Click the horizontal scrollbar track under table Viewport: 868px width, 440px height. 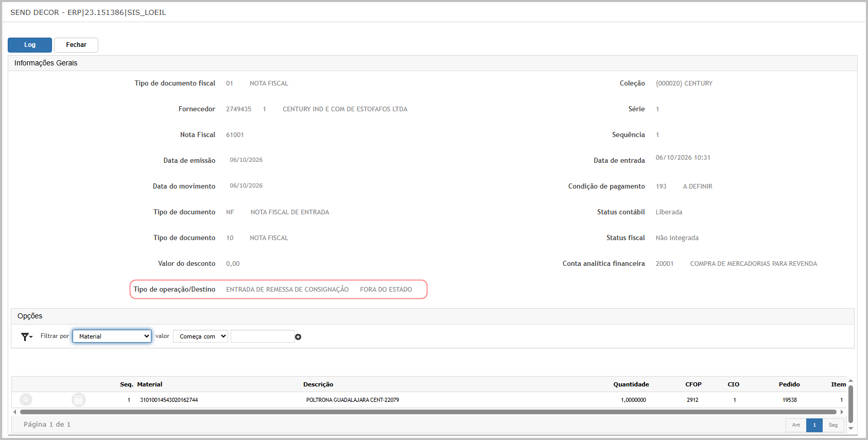coord(428,412)
